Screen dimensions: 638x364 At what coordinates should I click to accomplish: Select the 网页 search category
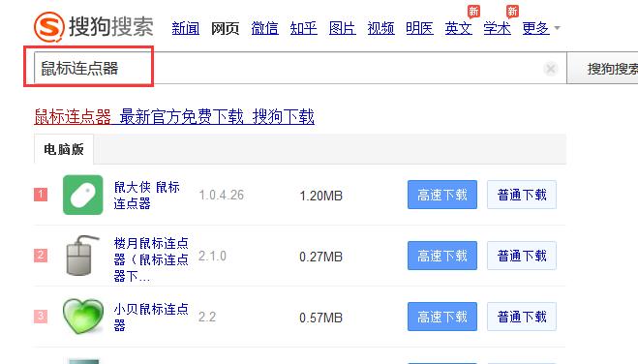tap(225, 28)
